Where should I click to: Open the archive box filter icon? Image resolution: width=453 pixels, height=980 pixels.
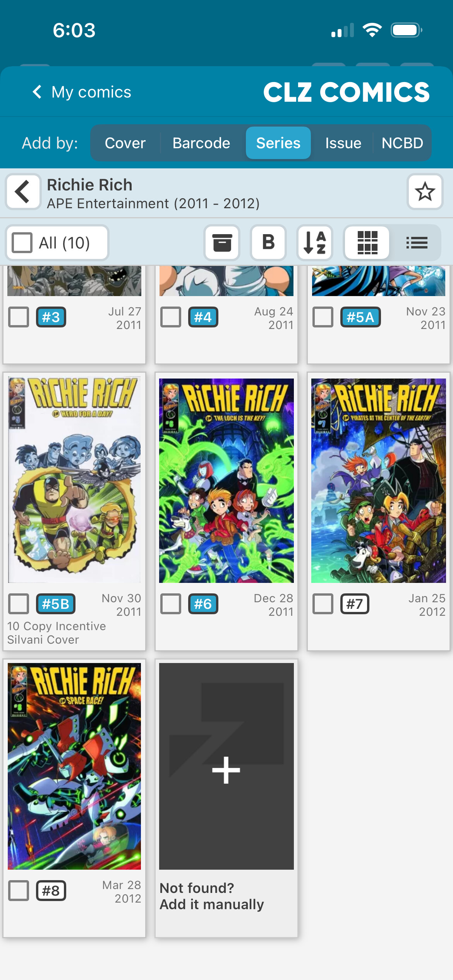point(222,243)
